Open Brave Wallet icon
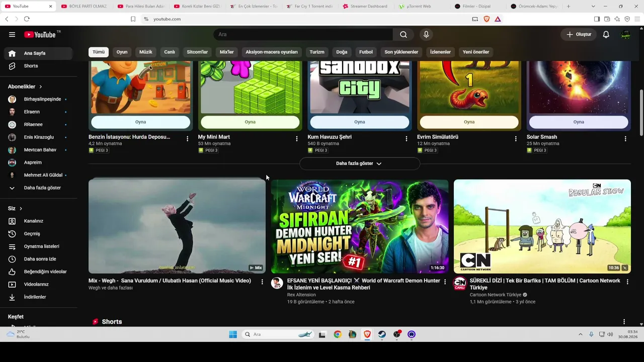 (607, 19)
